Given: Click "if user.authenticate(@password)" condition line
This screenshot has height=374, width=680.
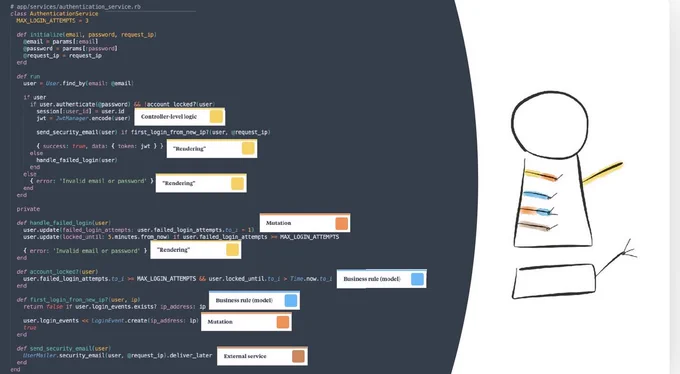Looking at the screenshot, I should click(122, 104).
